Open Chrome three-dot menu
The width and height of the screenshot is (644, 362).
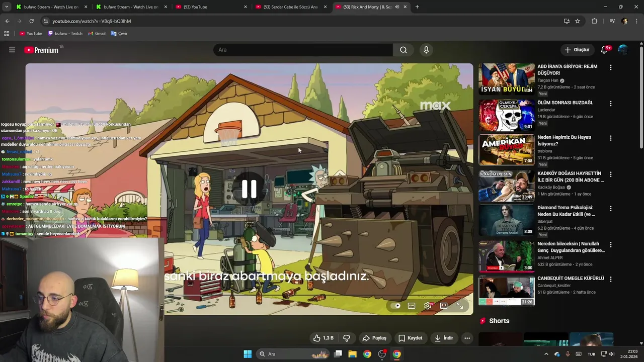click(636, 21)
